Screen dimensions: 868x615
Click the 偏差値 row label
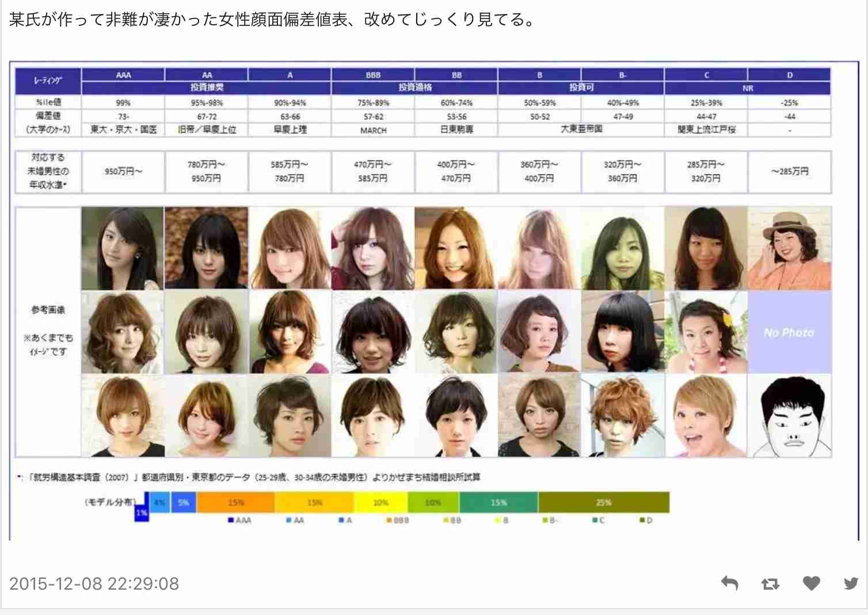(x=48, y=116)
